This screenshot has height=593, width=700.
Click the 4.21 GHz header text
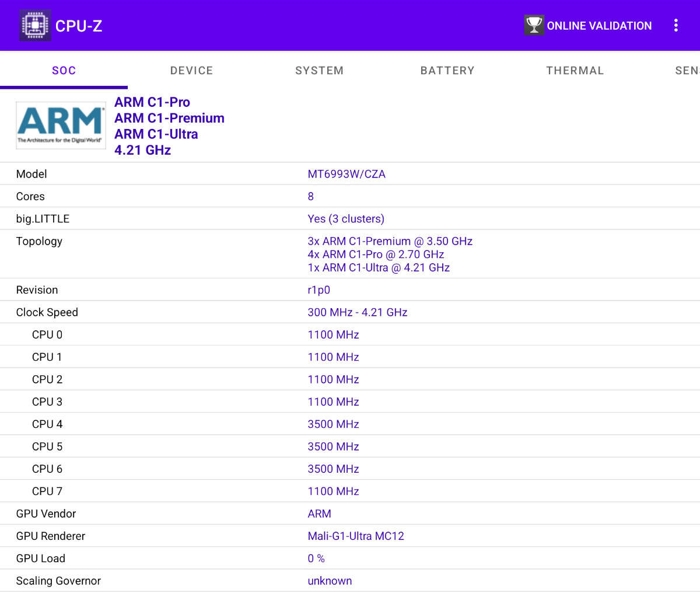pyautogui.click(x=142, y=150)
